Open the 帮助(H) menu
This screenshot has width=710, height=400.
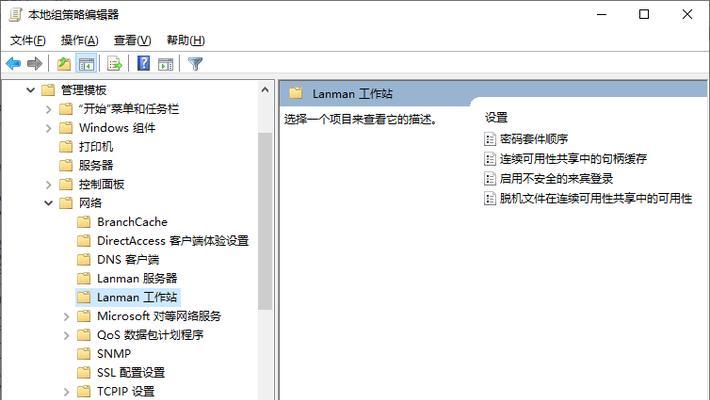click(186, 40)
